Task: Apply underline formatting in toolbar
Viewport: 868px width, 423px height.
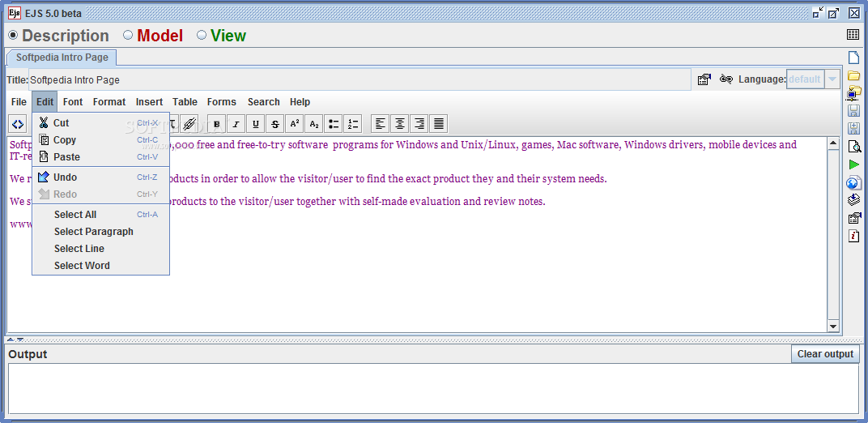Action: [x=255, y=123]
